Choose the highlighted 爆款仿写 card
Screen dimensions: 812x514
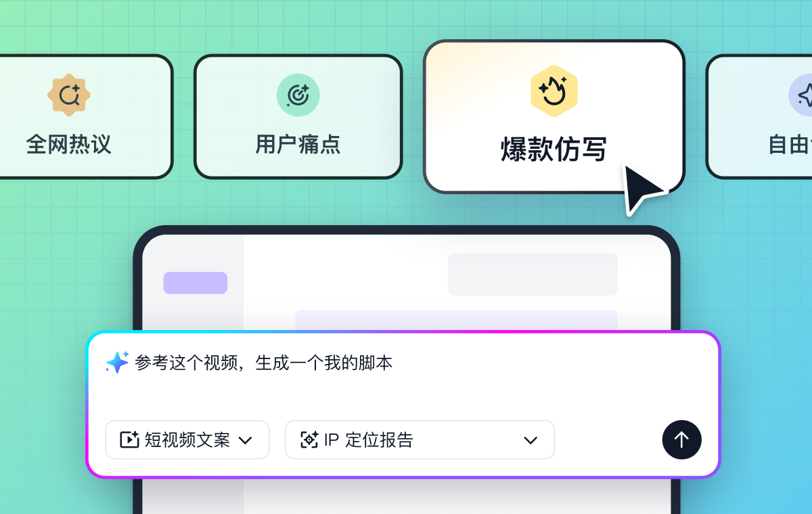tap(554, 116)
